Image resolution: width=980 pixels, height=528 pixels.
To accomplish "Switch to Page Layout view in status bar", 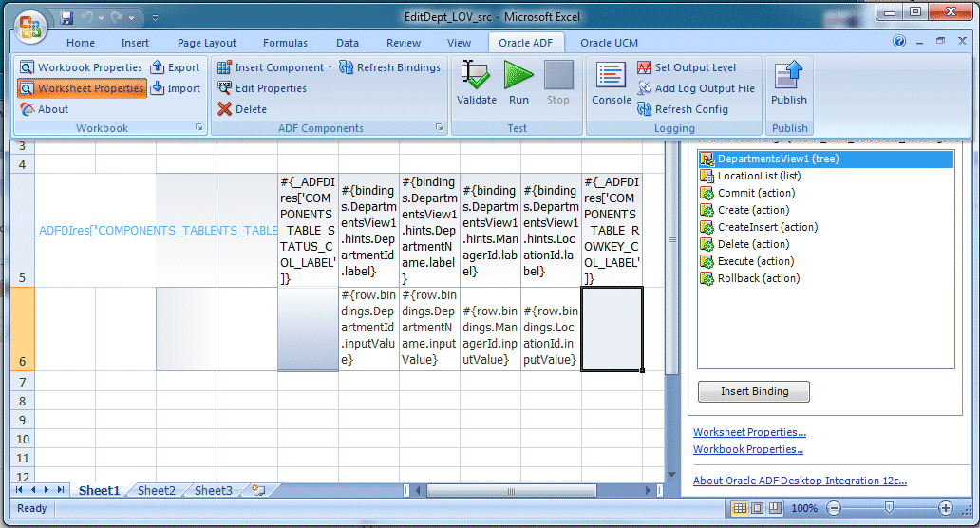I will pyautogui.click(x=757, y=508).
